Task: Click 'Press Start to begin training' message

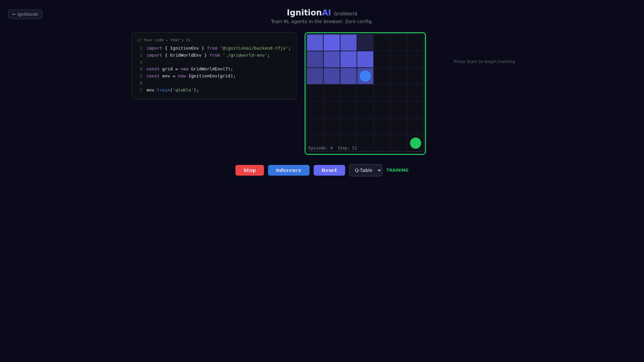Action: pyautogui.click(x=484, y=62)
